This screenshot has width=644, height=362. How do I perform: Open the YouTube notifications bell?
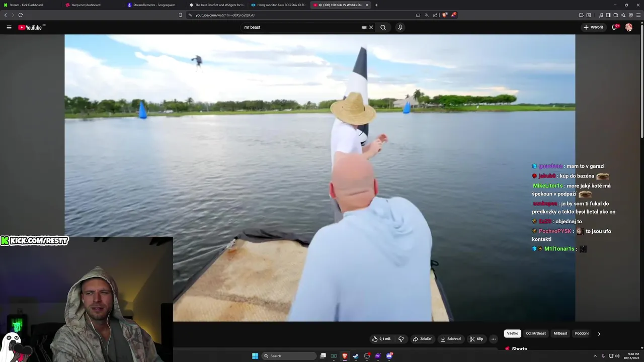[614, 28]
